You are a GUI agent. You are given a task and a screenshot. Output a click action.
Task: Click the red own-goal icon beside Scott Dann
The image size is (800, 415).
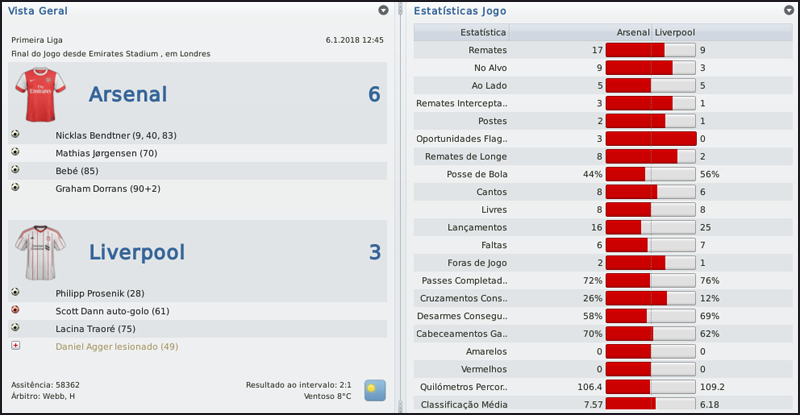pyautogui.click(x=16, y=310)
